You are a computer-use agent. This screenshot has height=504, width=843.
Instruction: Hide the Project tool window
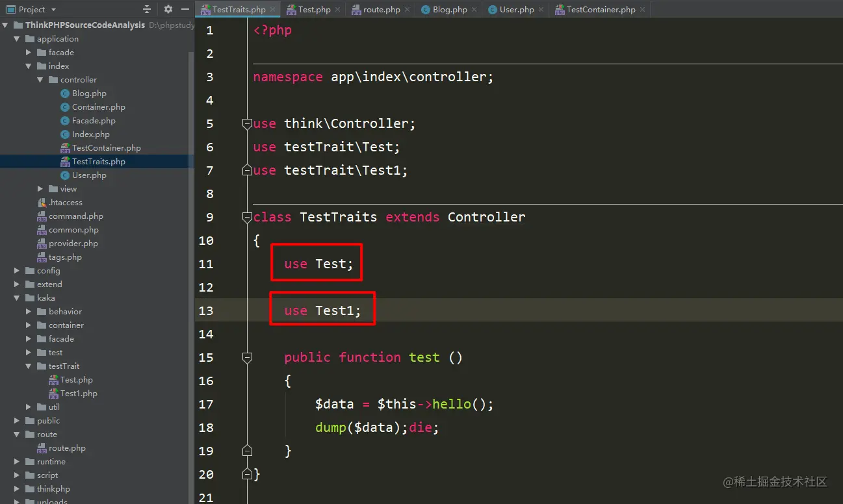tap(185, 9)
